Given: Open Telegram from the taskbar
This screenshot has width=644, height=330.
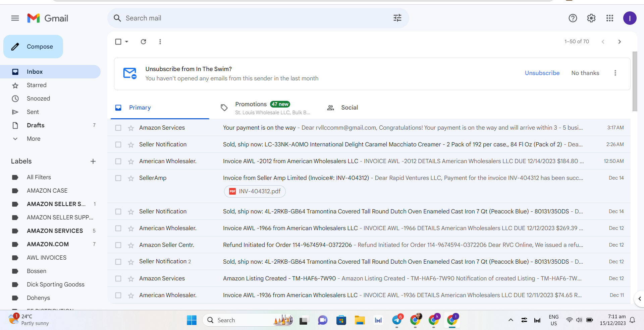Looking at the screenshot, I should tap(397, 320).
